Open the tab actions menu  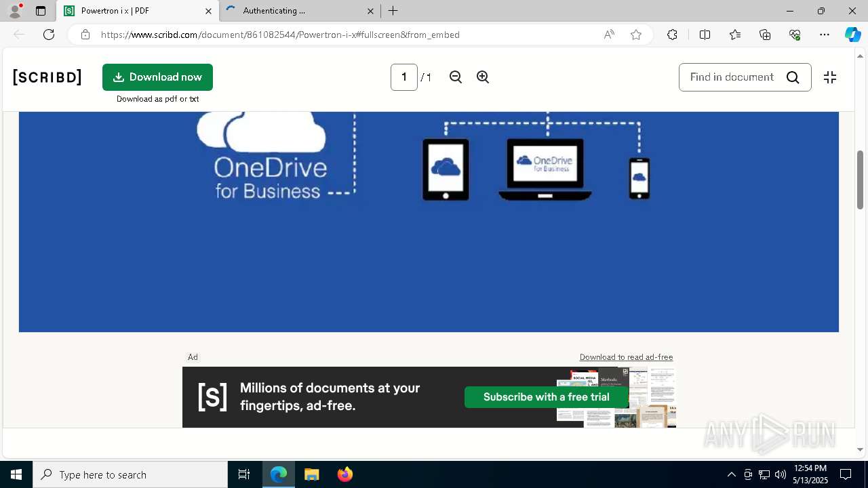pyautogui.click(x=41, y=11)
